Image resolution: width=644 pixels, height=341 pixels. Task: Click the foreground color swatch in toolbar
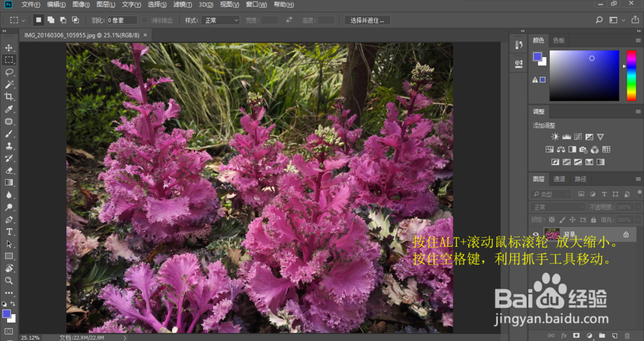click(6, 314)
